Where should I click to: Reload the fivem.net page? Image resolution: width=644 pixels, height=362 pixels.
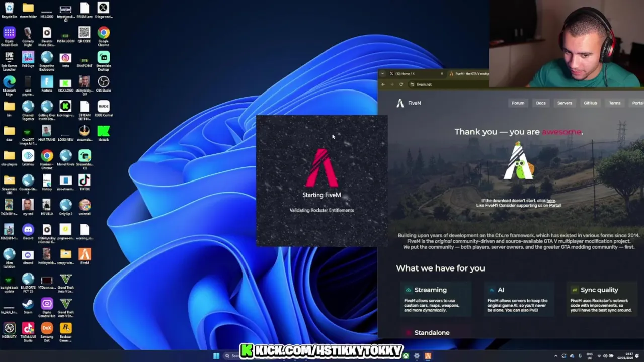click(x=401, y=84)
